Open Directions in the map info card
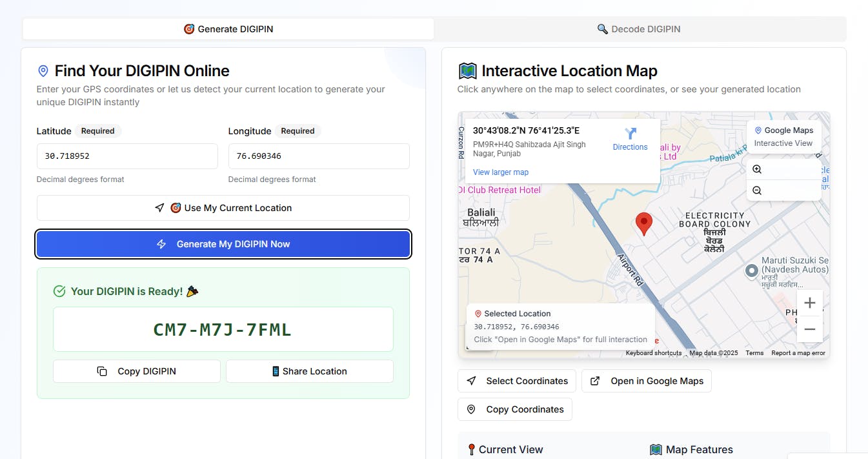868x459 pixels. [x=630, y=139]
